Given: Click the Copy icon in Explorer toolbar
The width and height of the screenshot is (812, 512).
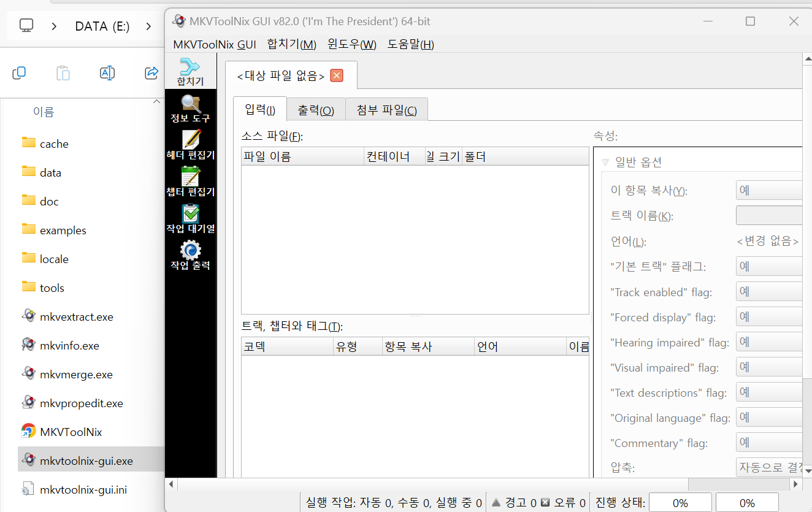Looking at the screenshot, I should coord(19,73).
